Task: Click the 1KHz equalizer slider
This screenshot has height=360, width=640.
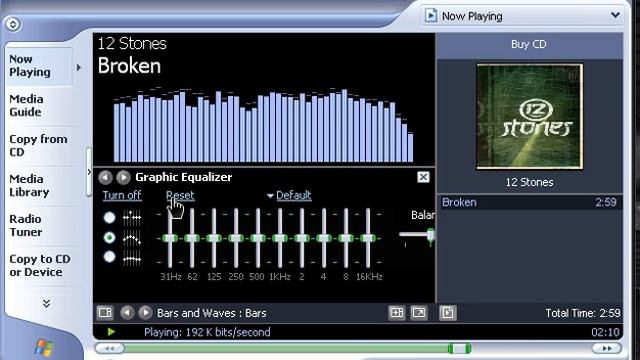Action: [280, 238]
